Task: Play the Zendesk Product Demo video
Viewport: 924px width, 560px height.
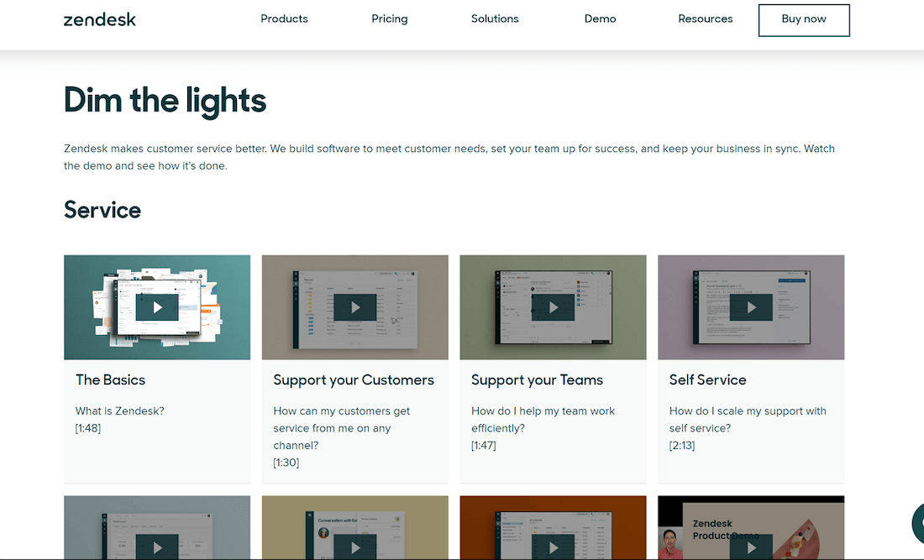Action: pyautogui.click(x=751, y=547)
